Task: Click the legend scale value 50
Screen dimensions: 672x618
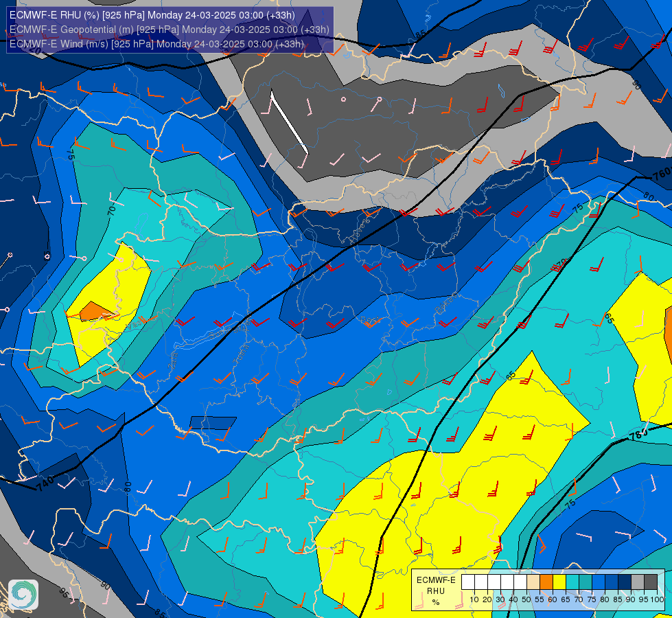Action: coord(526,599)
